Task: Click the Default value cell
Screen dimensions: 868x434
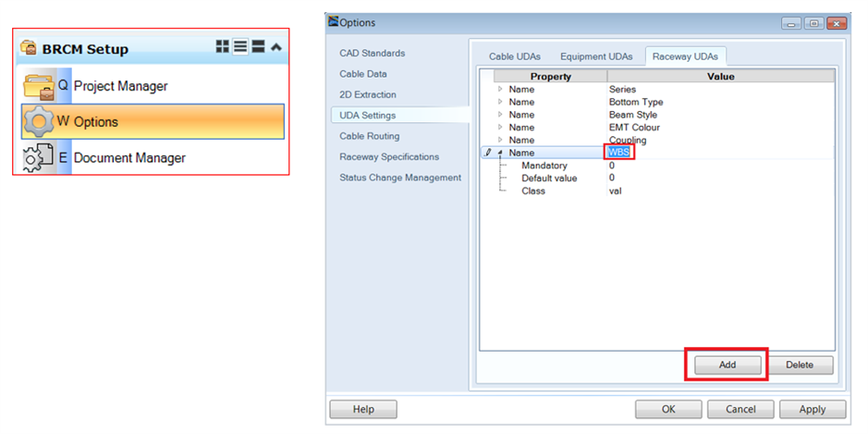Action: pyautogui.click(x=720, y=178)
